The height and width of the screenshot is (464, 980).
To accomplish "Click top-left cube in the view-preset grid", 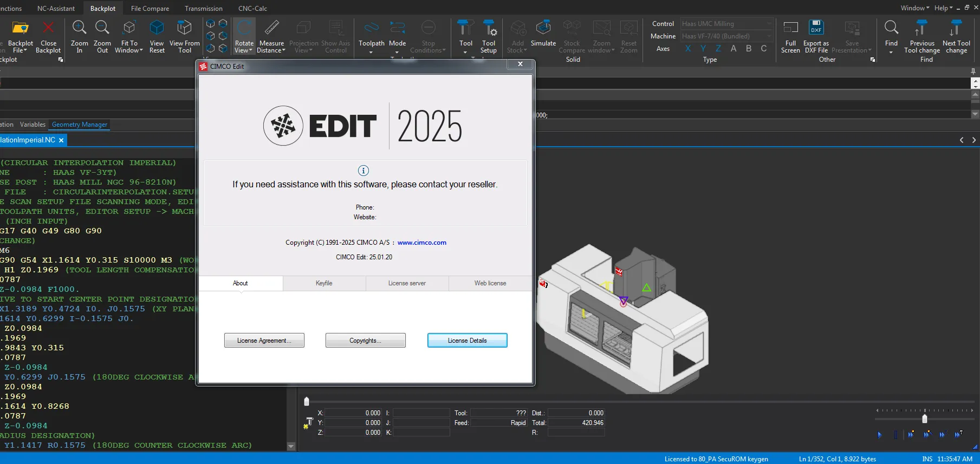I will (x=210, y=24).
